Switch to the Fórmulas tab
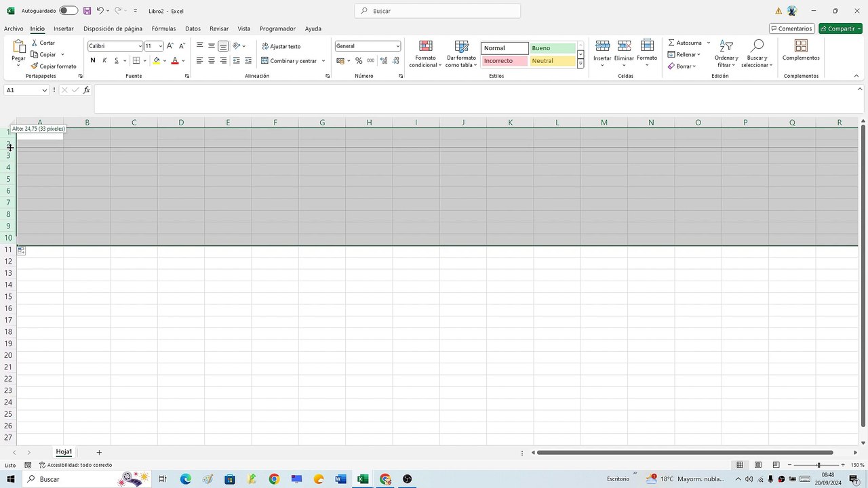 (163, 28)
